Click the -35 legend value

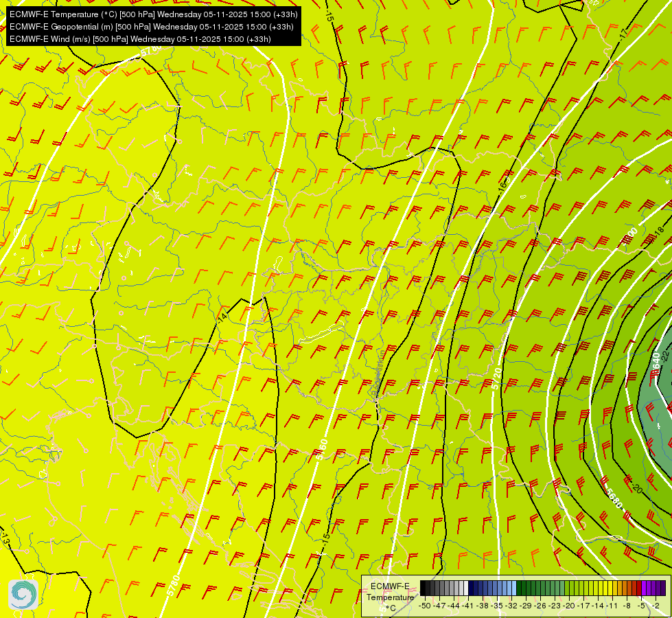497,606
